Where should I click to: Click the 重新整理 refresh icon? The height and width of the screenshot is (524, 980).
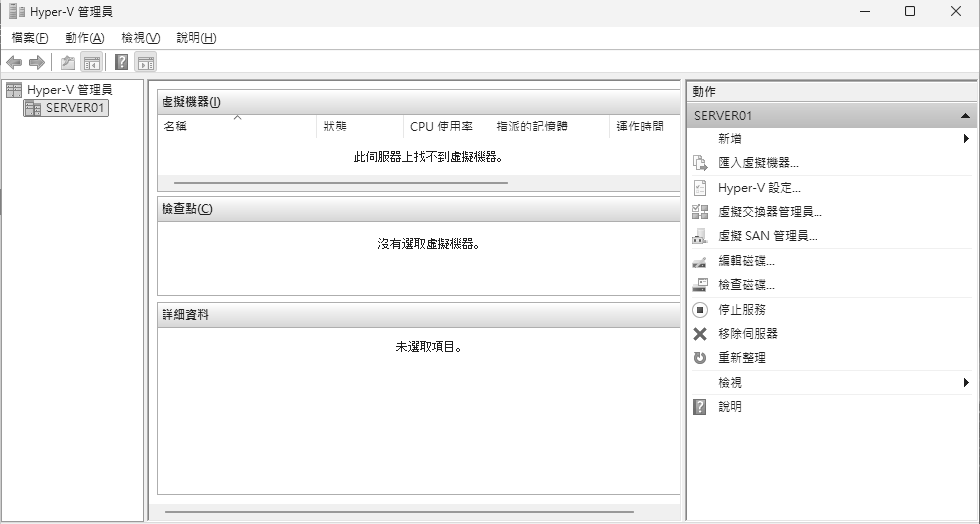(x=700, y=358)
